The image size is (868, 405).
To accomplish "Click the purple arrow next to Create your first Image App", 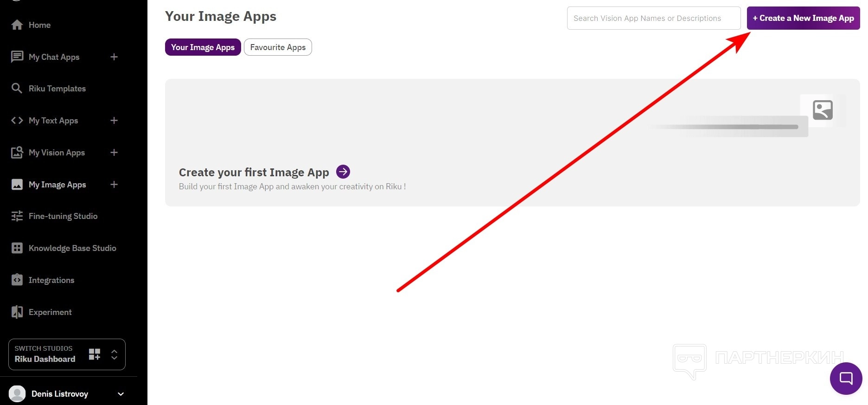I will (x=343, y=172).
